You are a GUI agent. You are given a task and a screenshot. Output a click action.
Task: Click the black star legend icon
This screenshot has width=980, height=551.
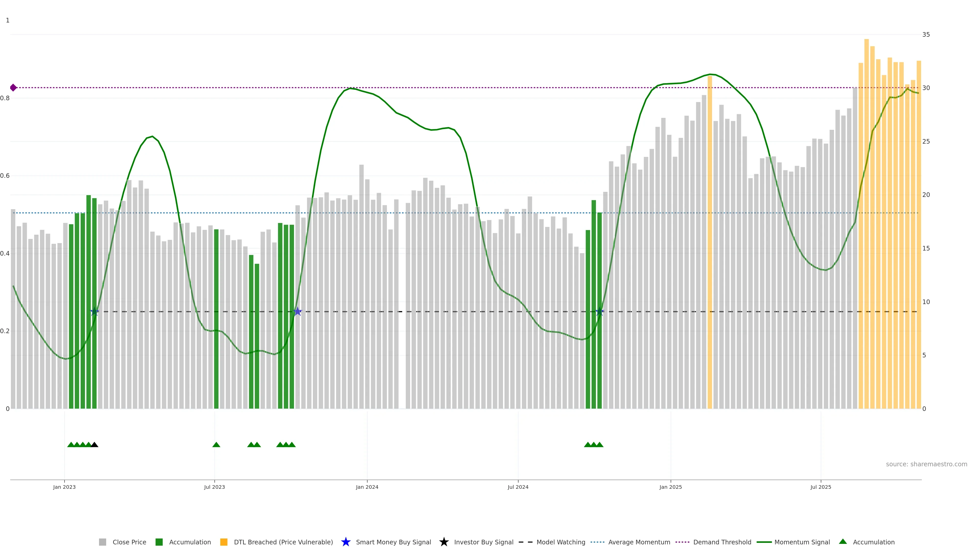pos(444,542)
